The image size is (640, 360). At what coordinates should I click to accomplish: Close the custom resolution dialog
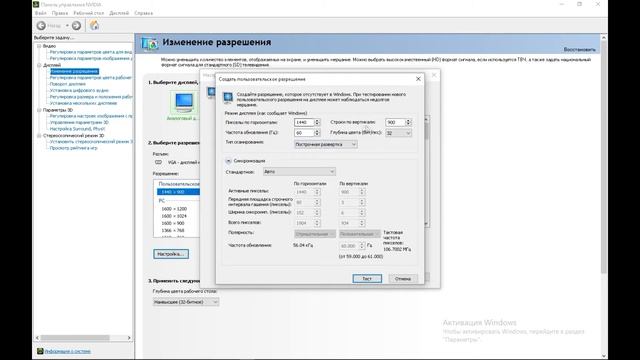point(418,79)
